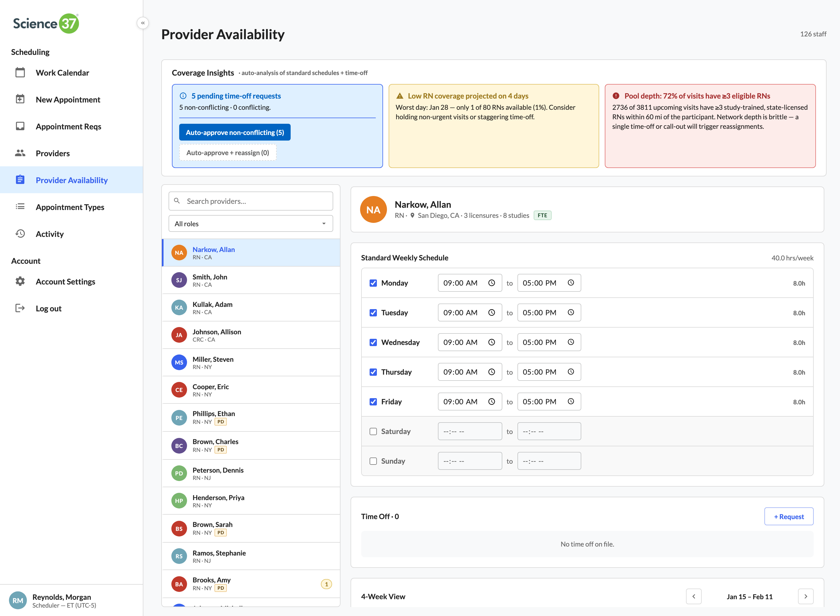840x616 pixels.
Task: Click the NA avatar in provider header
Action: click(x=373, y=209)
